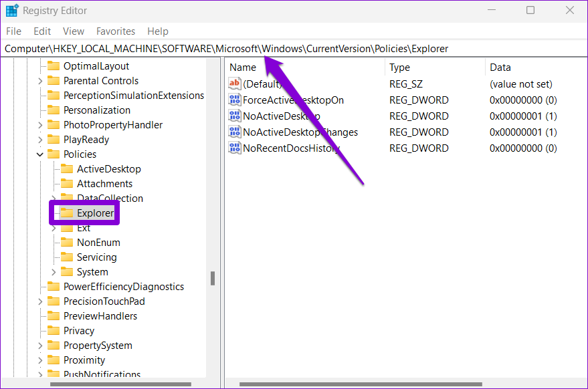The image size is (588, 389).
Task: Click the "(value not set)" data cell
Action: (x=521, y=84)
